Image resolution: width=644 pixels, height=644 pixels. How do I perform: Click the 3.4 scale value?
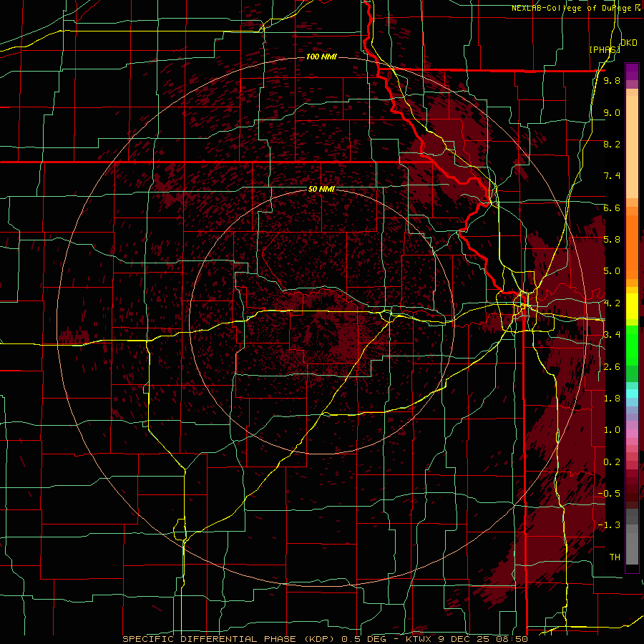pyautogui.click(x=612, y=335)
